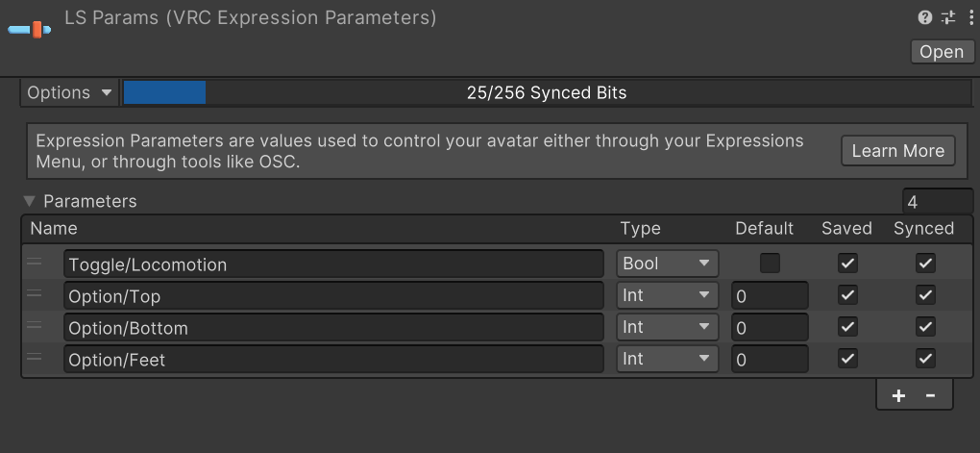Open the three-dot more options menu
The image size is (980, 453).
click(x=969, y=17)
